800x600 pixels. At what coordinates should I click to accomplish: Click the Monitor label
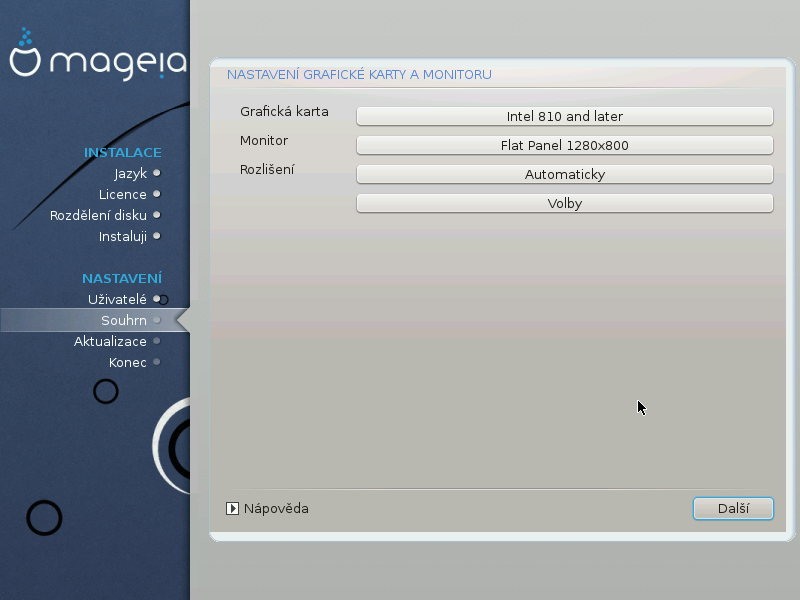tap(264, 140)
